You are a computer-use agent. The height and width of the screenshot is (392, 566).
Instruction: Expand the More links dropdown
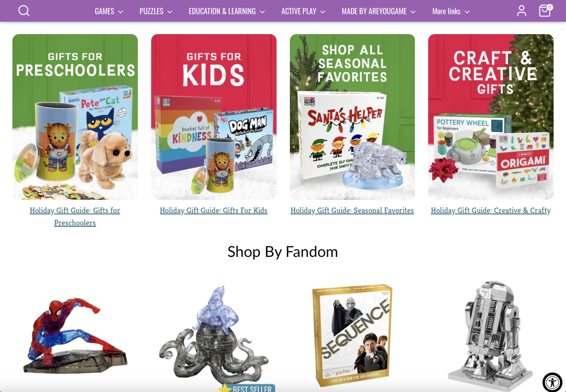451,11
